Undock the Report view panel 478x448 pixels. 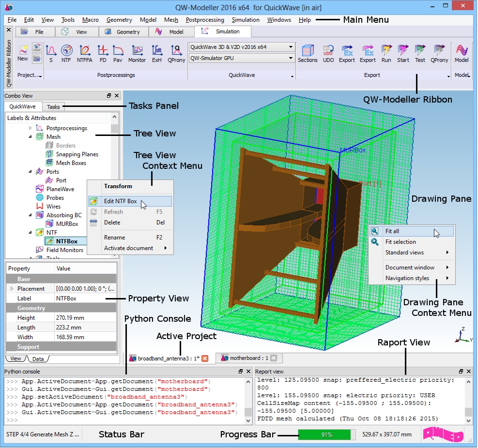click(461, 371)
